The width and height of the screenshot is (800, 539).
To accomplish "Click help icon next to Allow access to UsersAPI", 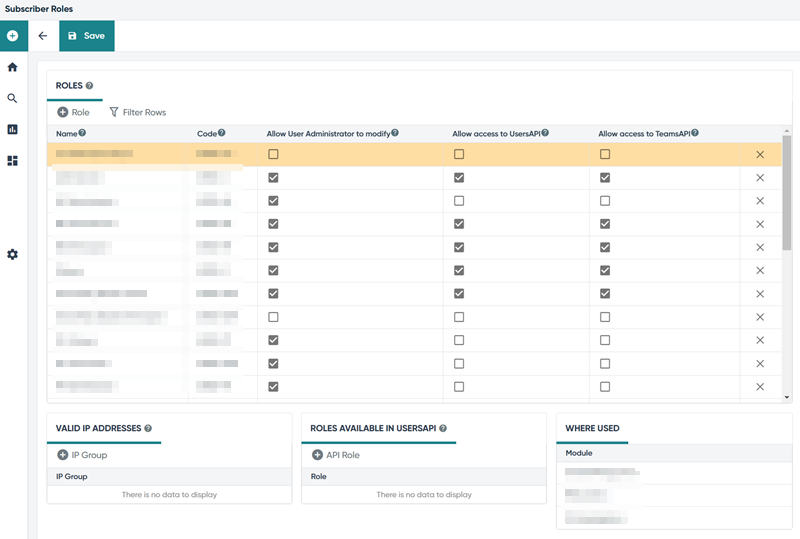I will tap(545, 133).
